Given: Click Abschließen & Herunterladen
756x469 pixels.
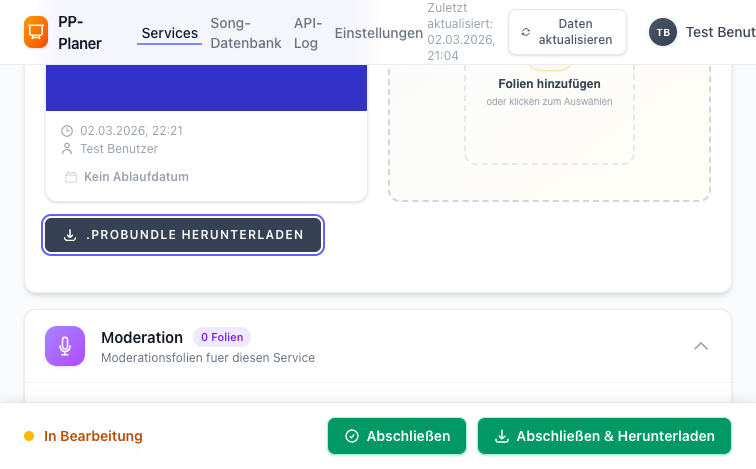Looking at the screenshot, I should pyautogui.click(x=604, y=436).
